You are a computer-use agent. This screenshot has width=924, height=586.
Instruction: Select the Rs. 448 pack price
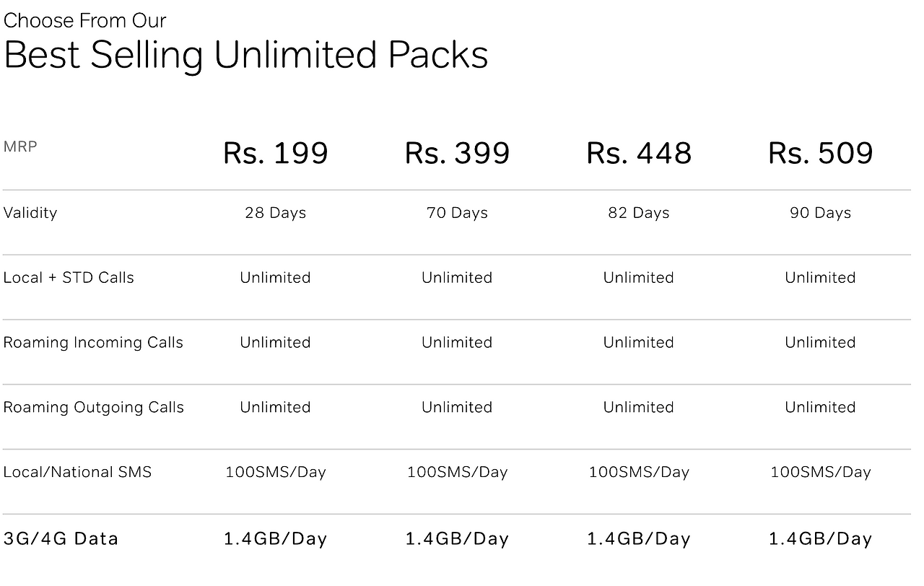(639, 153)
